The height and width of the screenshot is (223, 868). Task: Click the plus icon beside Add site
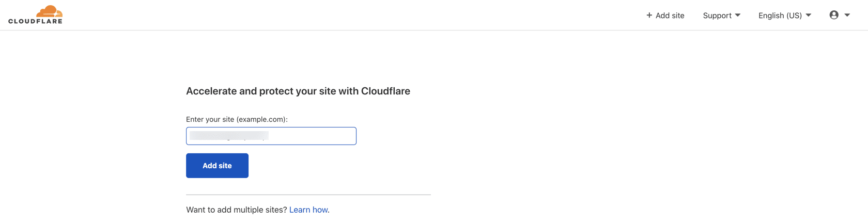pyautogui.click(x=649, y=15)
